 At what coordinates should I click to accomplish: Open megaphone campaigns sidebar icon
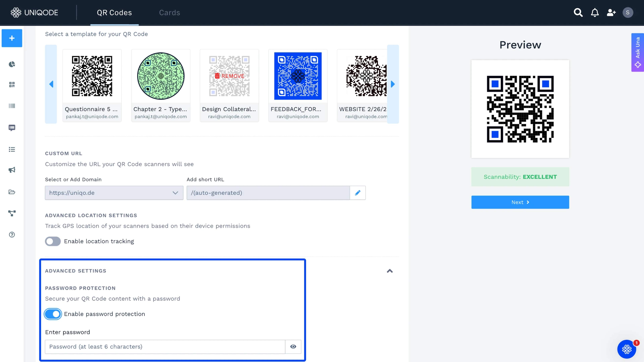(x=12, y=170)
